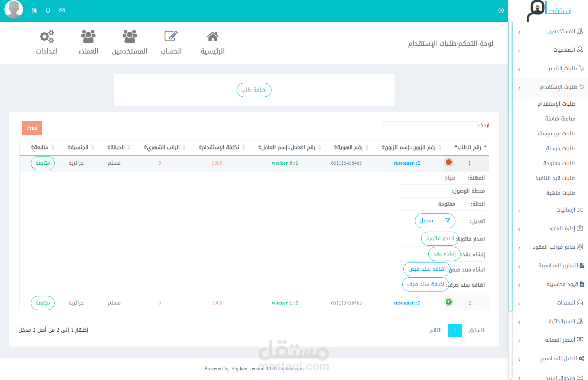Click the التالي pagination link
The height and width of the screenshot is (380, 588).
coord(435,331)
